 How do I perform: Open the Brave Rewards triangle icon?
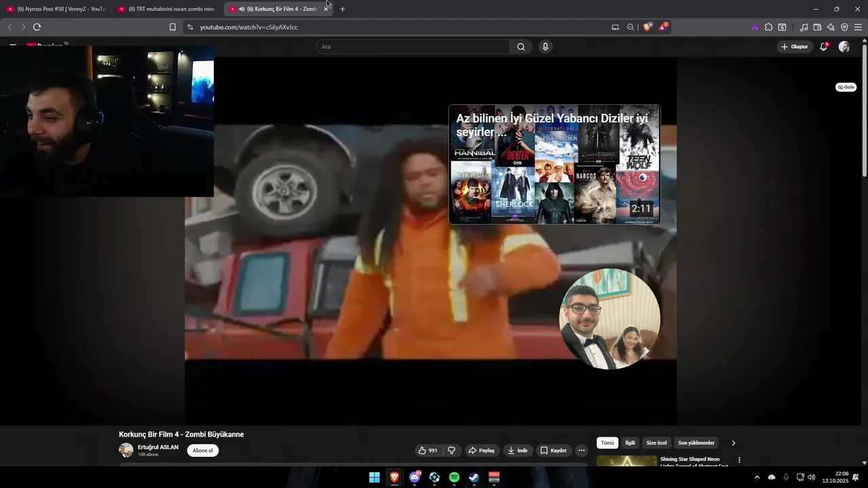tap(663, 27)
